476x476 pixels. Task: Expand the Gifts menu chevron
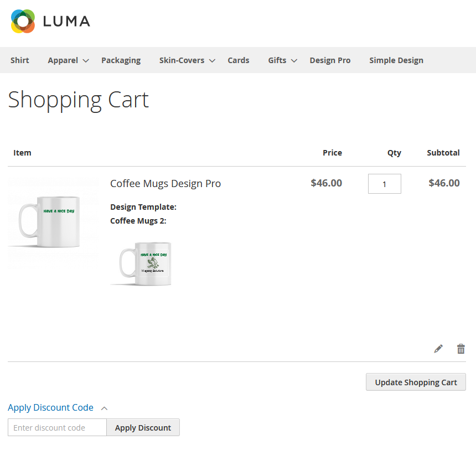294,61
